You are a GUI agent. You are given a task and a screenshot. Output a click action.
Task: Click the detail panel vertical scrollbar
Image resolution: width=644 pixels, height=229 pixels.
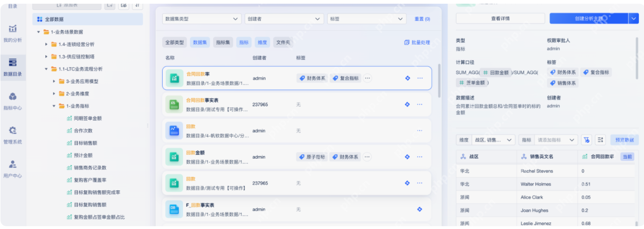pyautogui.click(x=638, y=58)
